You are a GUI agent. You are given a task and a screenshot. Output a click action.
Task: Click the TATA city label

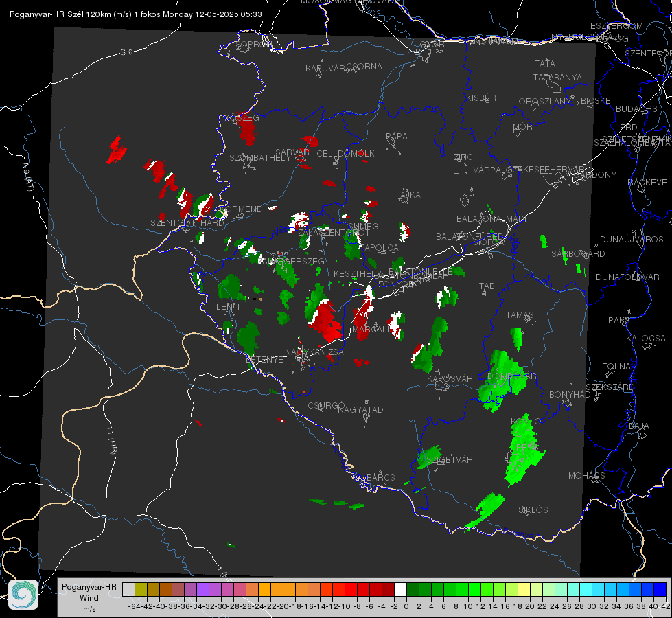(x=545, y=63)
